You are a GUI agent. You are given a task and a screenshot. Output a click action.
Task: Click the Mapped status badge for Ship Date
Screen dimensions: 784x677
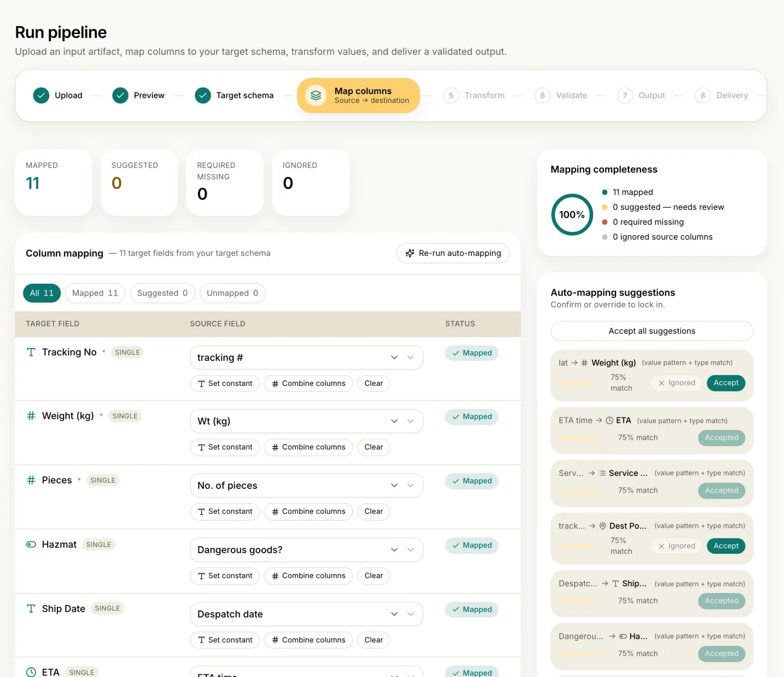[471, 609]
